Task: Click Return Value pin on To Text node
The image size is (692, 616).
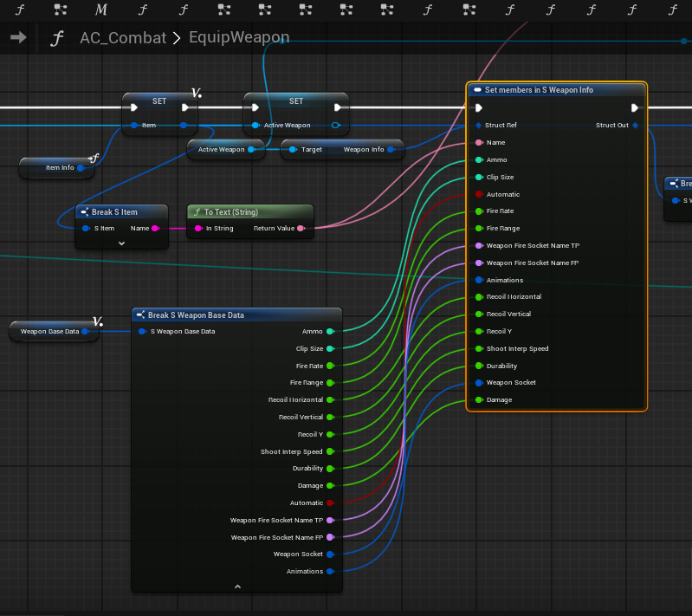Action: click(x=301, y=229)
